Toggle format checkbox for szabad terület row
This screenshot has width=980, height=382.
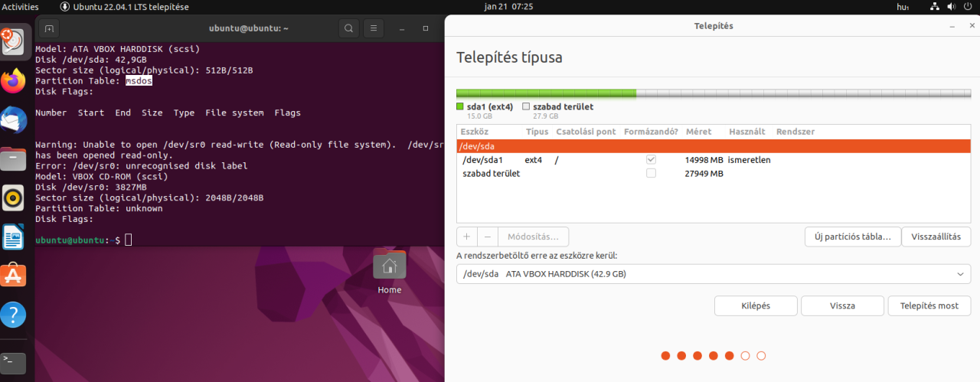pos(651,173)
